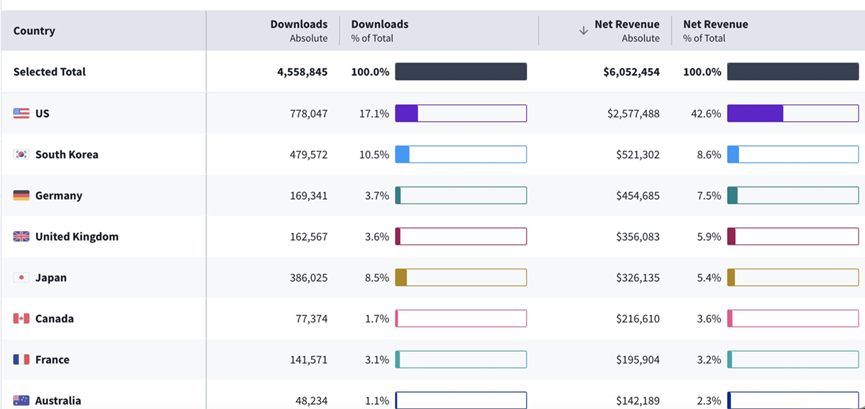Click Germany revenue share 7.5%

[x=709, y=196]
